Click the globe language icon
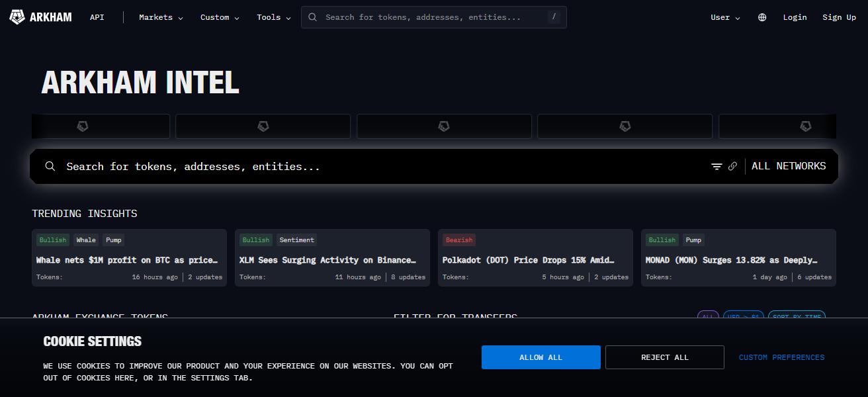Screen dimensions: 868x397 [x=762, y=17]
